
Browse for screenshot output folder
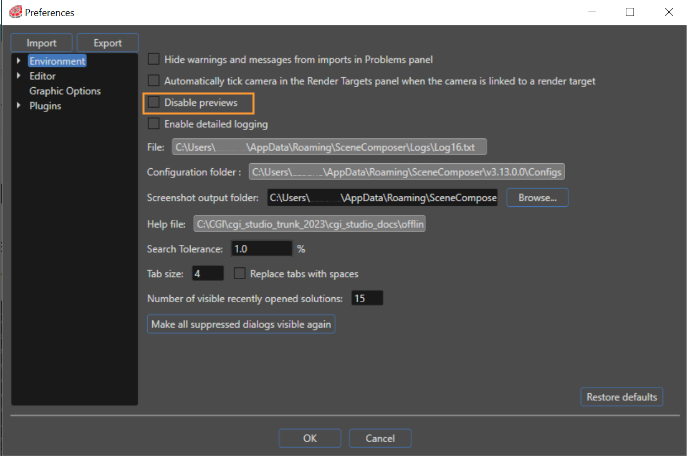pos(537,198)
